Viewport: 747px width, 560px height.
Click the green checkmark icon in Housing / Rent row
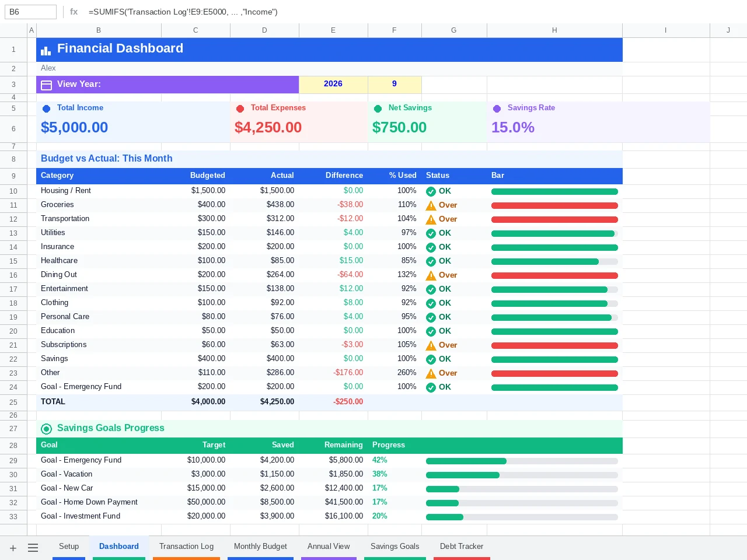[x=431, y=191]
